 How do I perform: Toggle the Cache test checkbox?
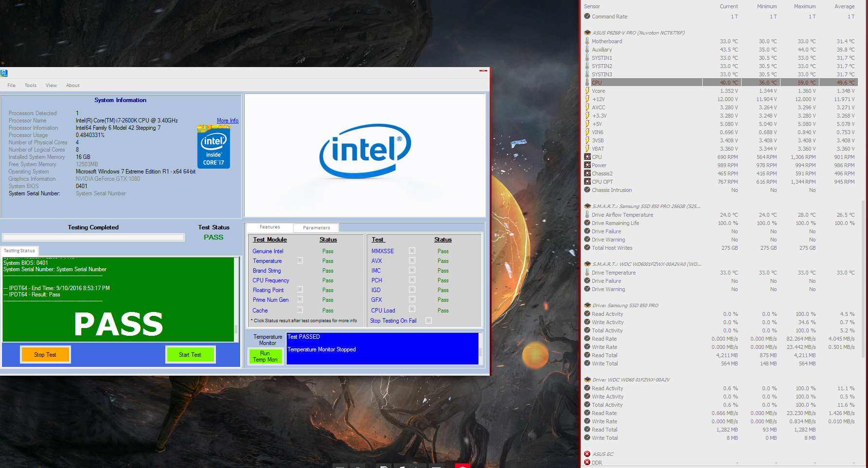[x=300, y=310]
